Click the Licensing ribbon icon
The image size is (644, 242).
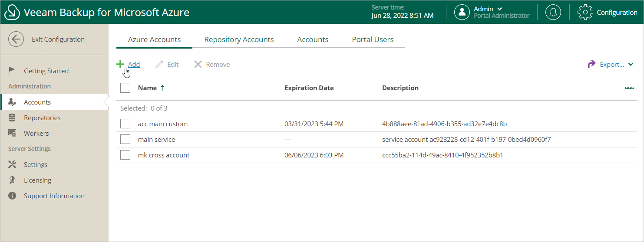tap(12, 180)
